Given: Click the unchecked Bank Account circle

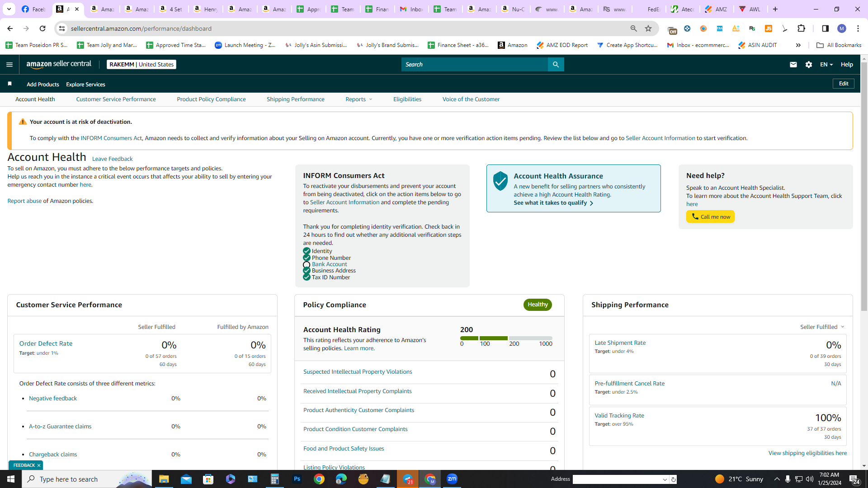Looking at the screenshot, I should click(307, 265).
